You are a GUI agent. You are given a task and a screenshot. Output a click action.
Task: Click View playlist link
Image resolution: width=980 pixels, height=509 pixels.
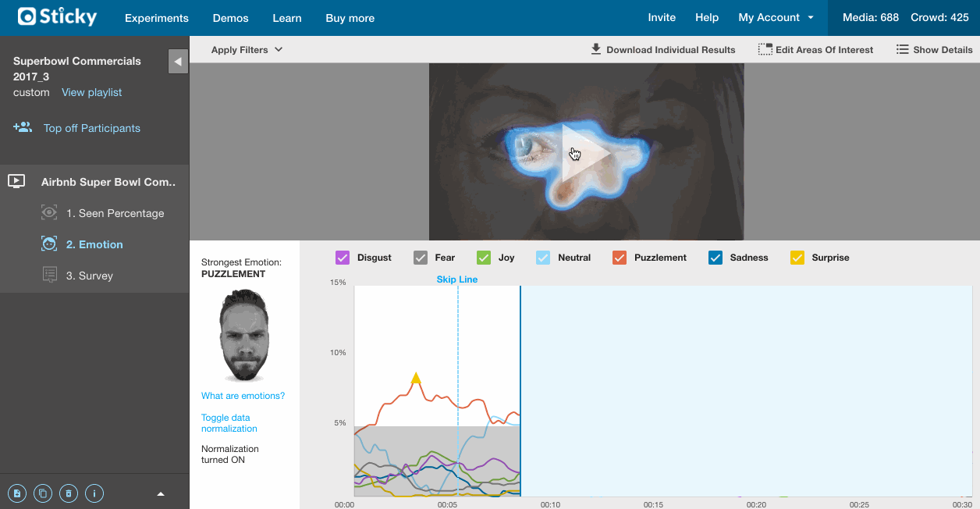pos(92,92)
